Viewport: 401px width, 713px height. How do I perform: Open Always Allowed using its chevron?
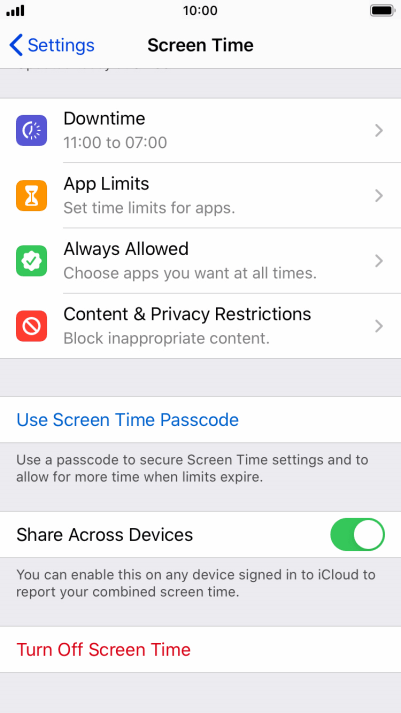(x=379, y=261)
